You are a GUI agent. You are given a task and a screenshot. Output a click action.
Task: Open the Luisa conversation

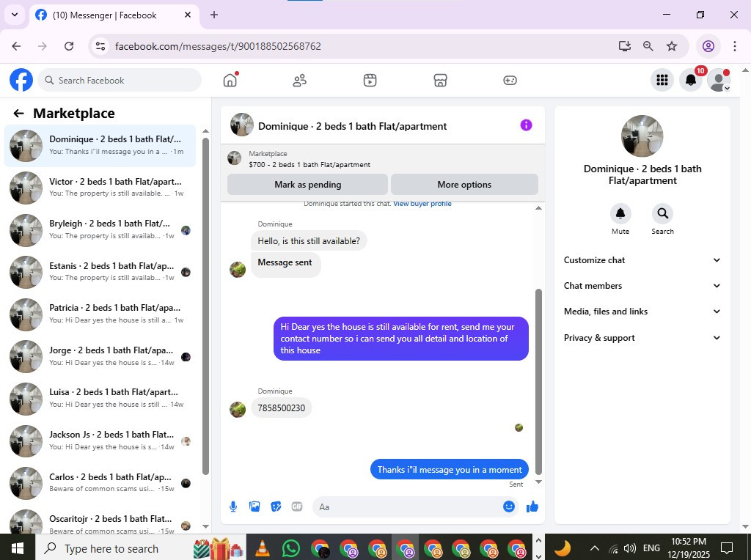click(100, 398)
